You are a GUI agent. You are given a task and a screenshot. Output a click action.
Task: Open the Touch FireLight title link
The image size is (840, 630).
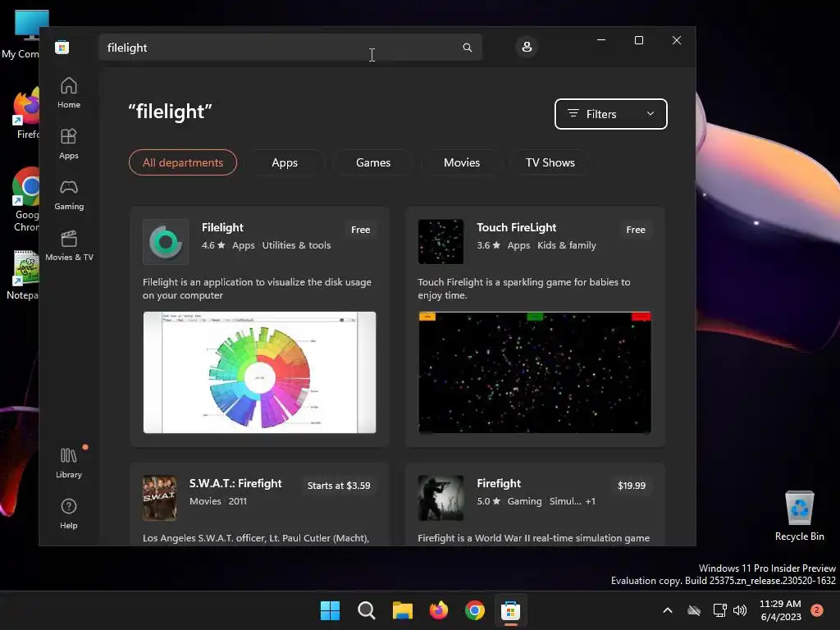point(517,227)
